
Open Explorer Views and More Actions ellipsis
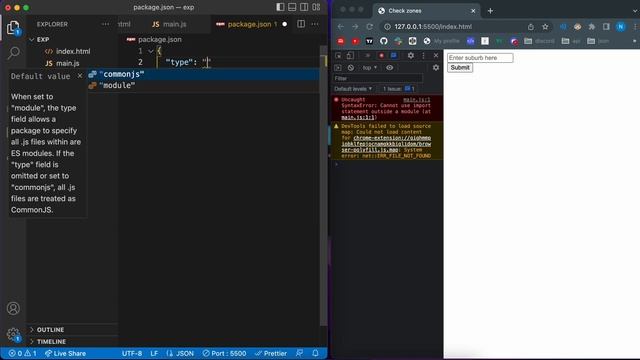tap(105, 24)
